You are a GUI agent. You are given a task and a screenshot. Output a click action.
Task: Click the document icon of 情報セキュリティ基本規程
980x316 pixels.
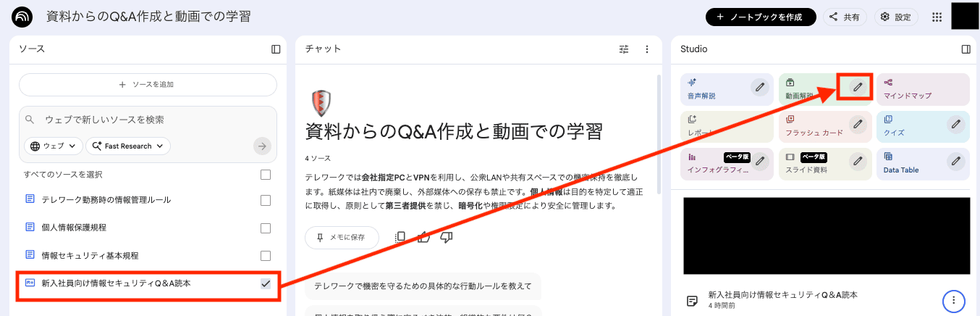click(30, 254)
